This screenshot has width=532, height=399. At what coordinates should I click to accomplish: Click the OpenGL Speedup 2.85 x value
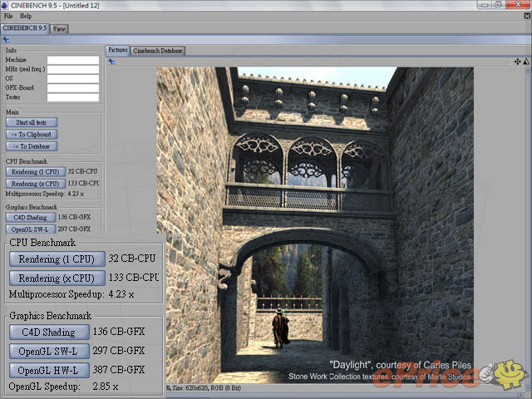pos(106,387)
